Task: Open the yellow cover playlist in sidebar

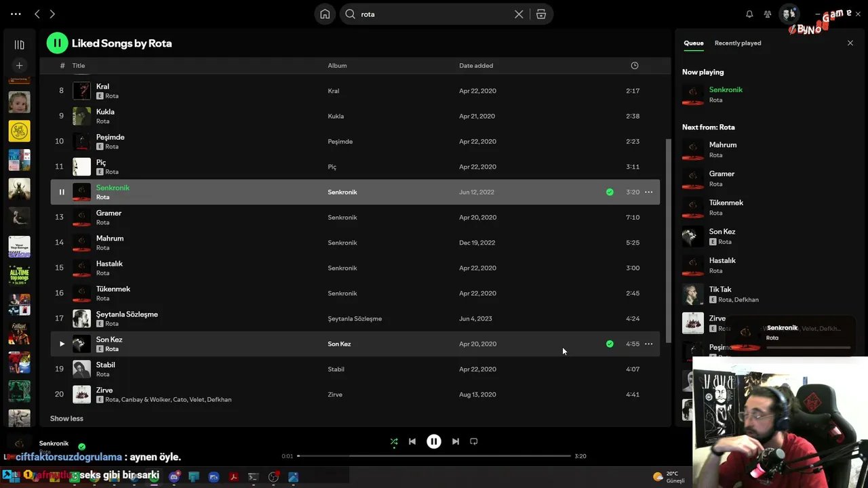Action: click(19, 131)
